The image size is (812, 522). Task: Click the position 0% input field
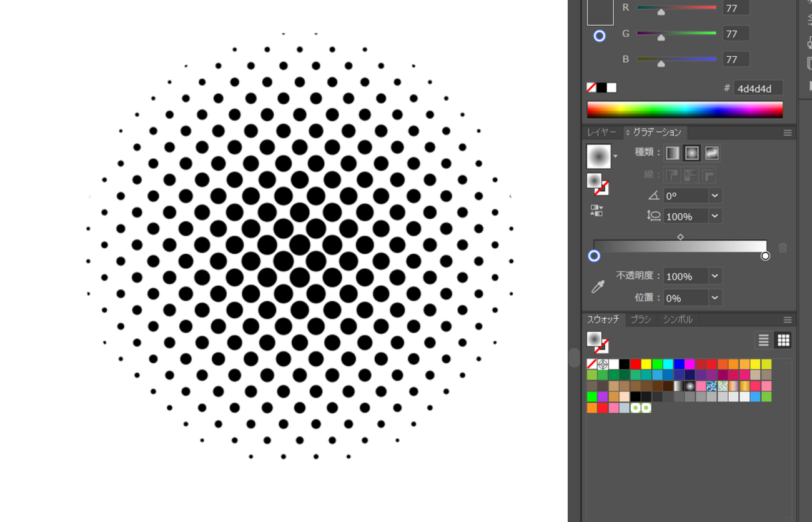[686, 298]
